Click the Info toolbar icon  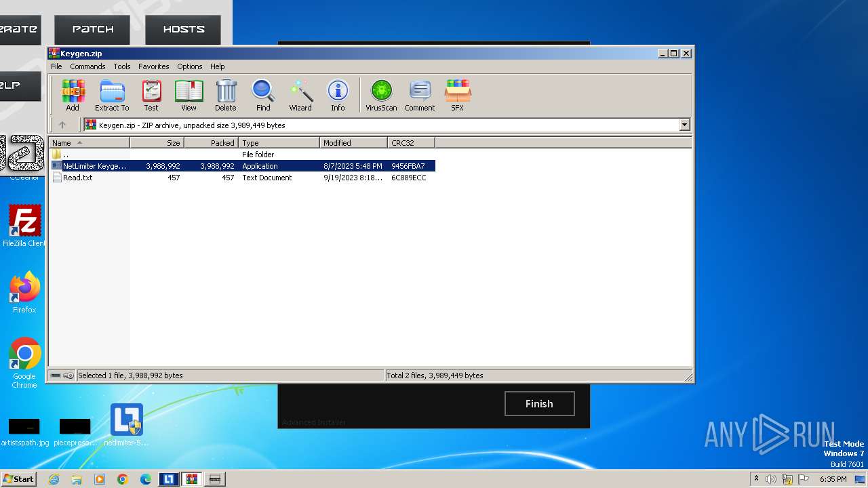point(338,95)
